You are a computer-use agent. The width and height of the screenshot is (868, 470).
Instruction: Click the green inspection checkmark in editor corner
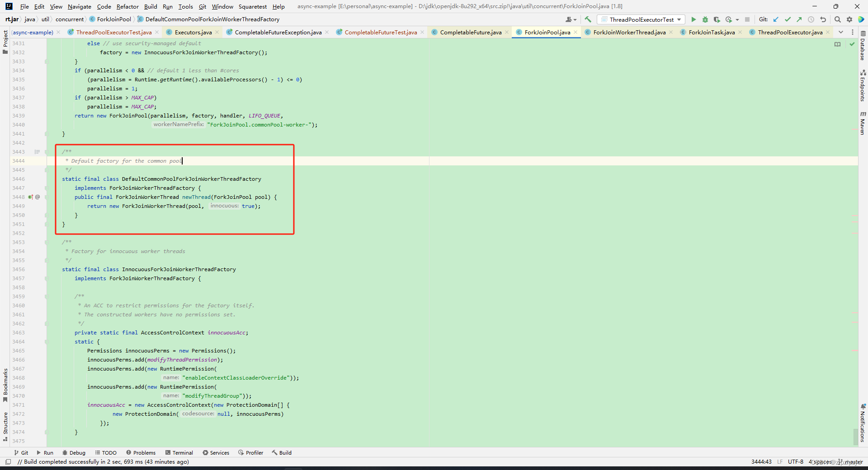point(852,44)
